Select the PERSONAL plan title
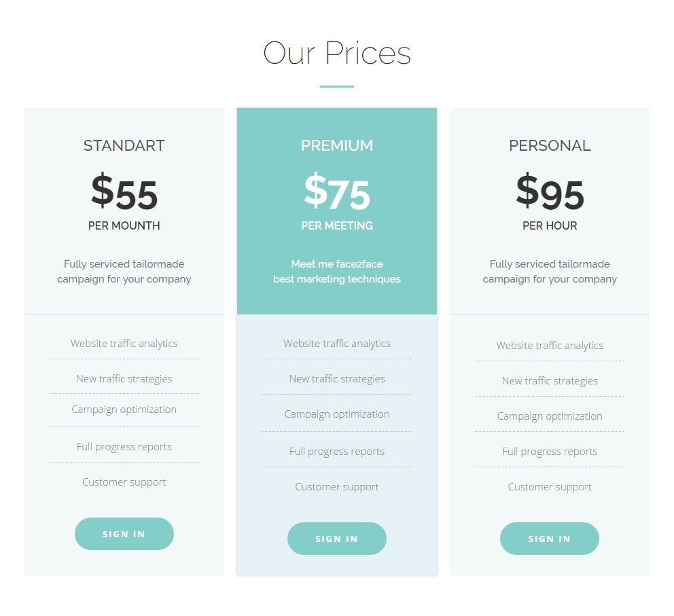This screenshot has width=674, height=616. point(550,145)
